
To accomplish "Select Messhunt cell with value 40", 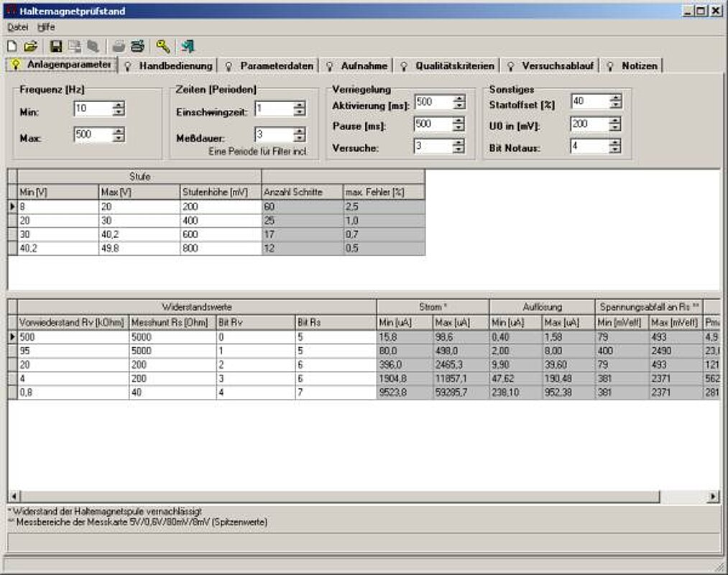I will tap(172, 393).
